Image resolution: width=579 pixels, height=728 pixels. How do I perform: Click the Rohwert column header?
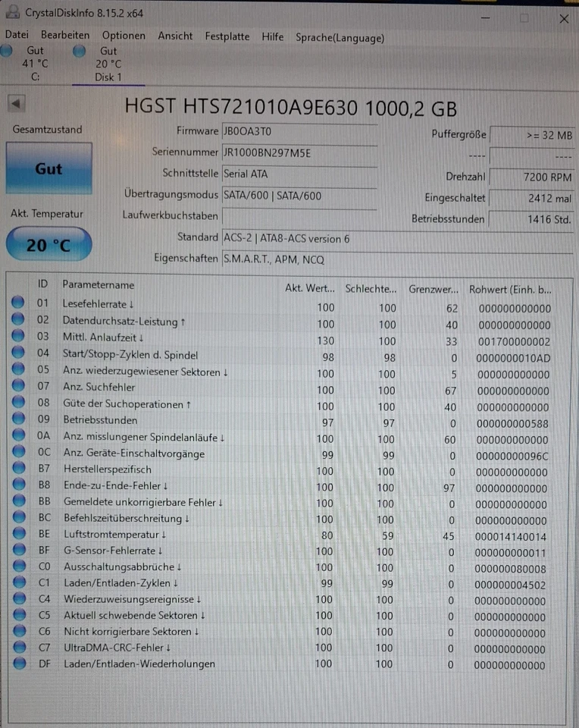[x=510, y=290]
